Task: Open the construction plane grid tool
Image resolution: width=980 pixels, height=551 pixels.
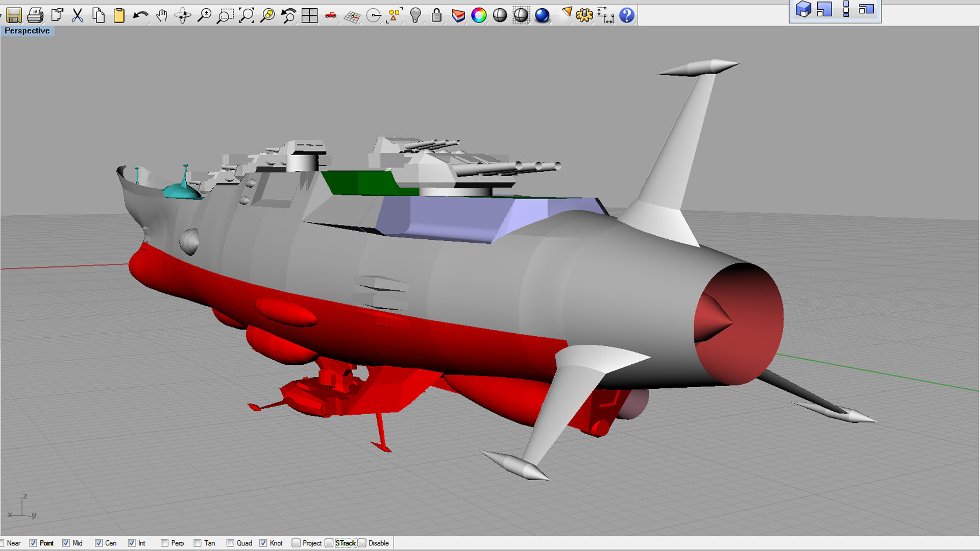Action: point(352,15)
